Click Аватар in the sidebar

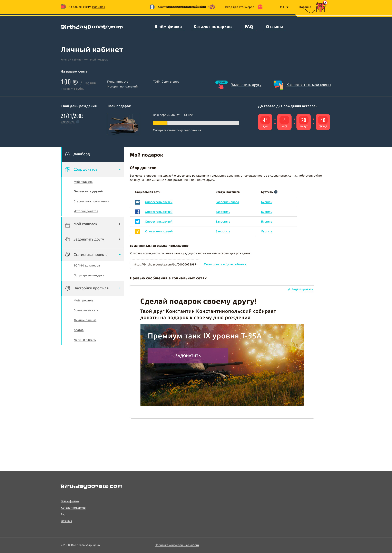pyautogui.click(x=78, y=330)
